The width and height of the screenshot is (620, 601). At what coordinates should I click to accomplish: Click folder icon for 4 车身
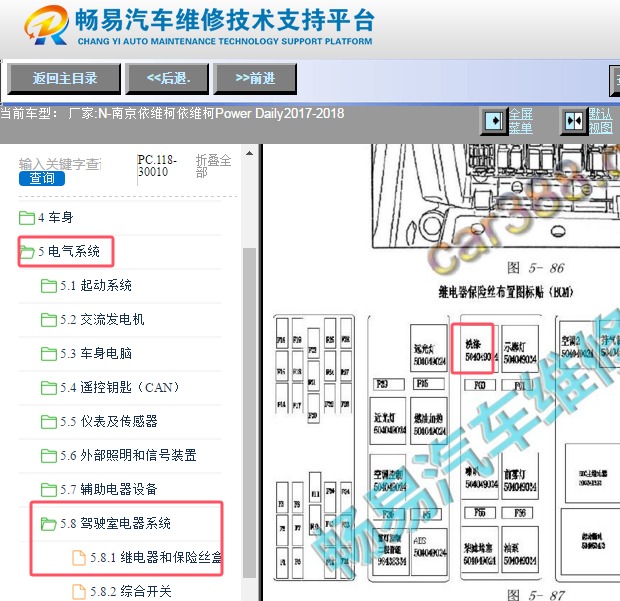coord(26,217)
